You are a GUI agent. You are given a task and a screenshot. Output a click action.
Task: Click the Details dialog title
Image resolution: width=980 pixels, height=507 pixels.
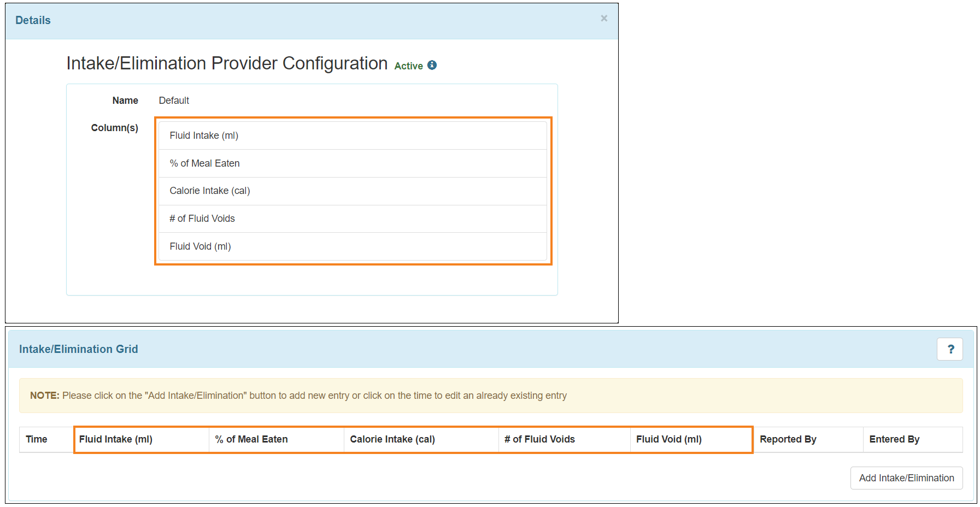click(x=33, y=20)
